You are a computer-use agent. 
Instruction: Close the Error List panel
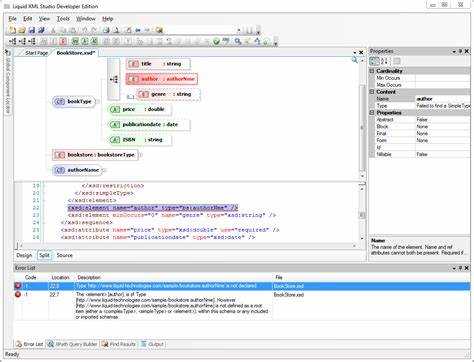(467, 268)
